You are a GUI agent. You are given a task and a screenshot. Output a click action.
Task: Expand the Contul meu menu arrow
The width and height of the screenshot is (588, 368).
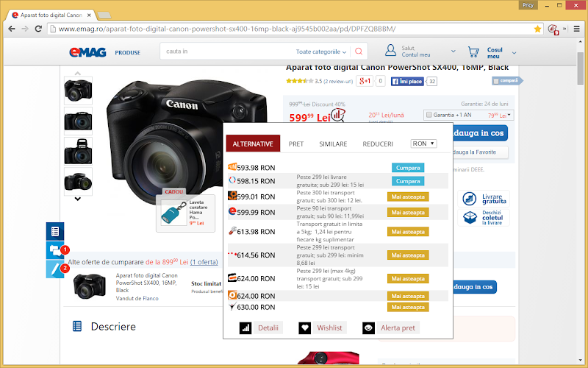click(x=453, y=52)
